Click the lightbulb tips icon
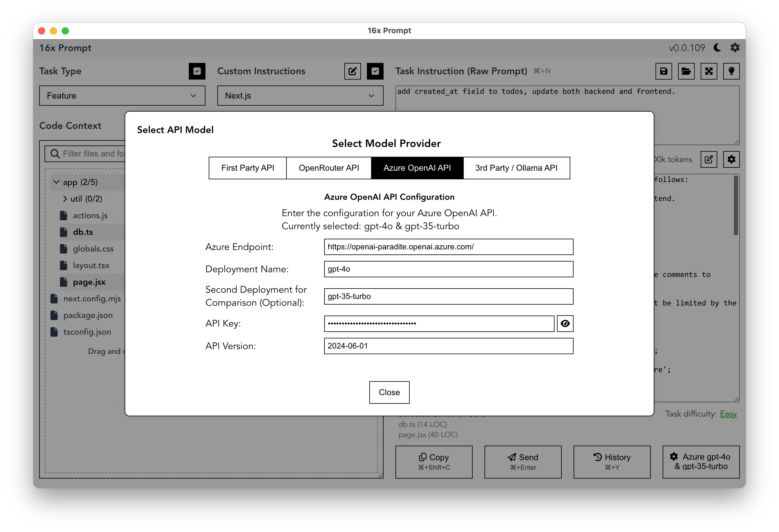The width and height of the screenshot is (779, 532). coord(731,71)
